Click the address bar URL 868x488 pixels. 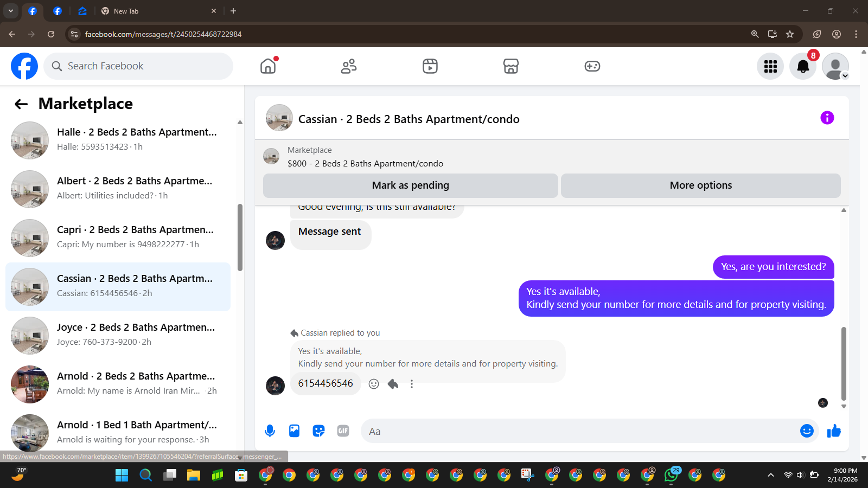coord(163,34)
